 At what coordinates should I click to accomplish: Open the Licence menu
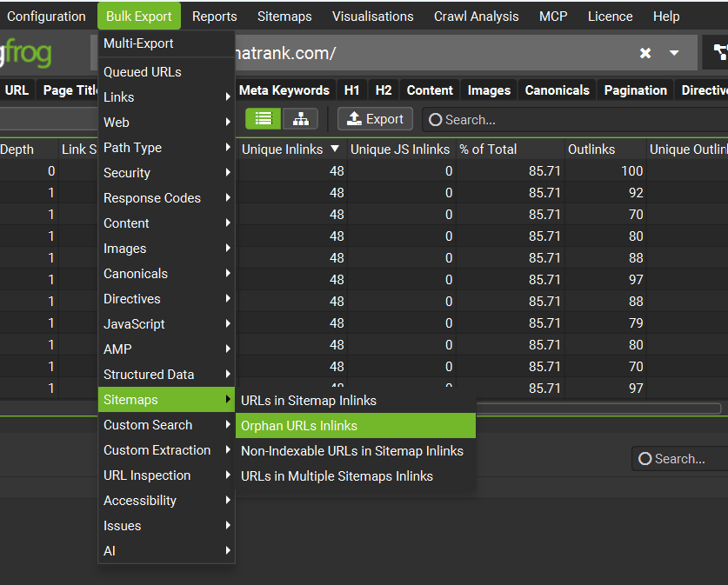pyautogui.click(x=610, y=17)
